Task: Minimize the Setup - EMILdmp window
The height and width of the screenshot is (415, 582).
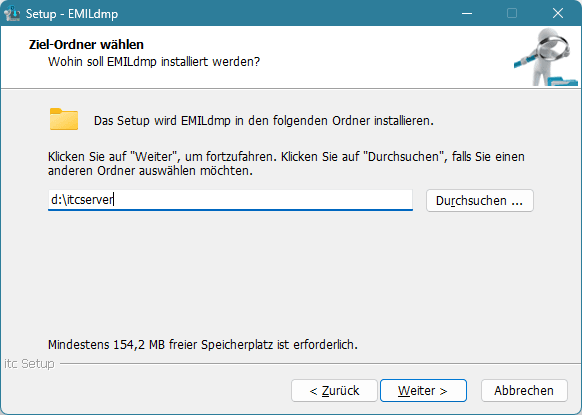Action: (x=467, y=13)
